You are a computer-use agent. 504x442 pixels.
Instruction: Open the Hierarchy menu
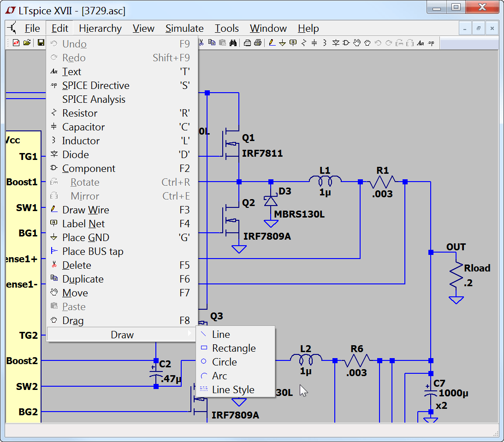[100, 28]
